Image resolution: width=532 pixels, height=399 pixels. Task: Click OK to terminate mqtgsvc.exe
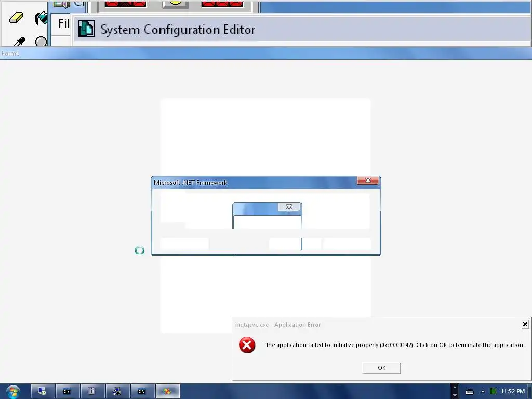click(381, 368)
